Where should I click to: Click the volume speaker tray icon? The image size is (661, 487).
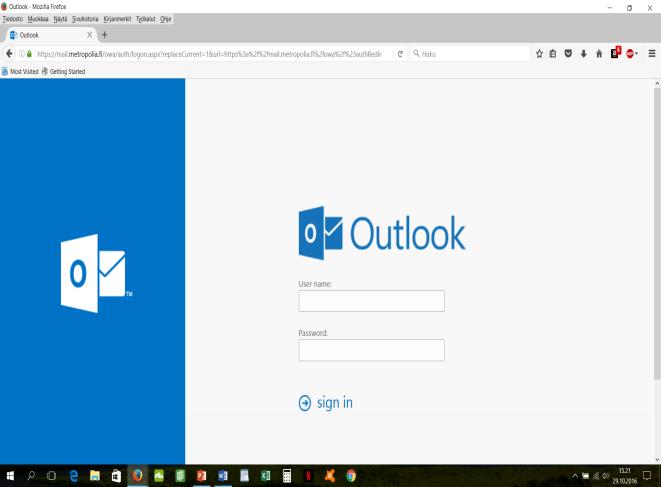click(x=606, y=476)
